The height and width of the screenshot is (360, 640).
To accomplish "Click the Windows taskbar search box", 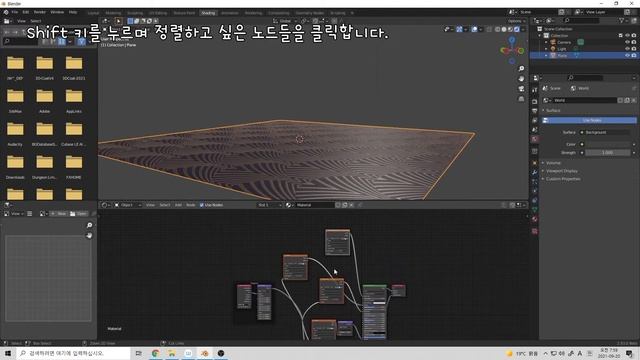I will click(x=73, y=353).
